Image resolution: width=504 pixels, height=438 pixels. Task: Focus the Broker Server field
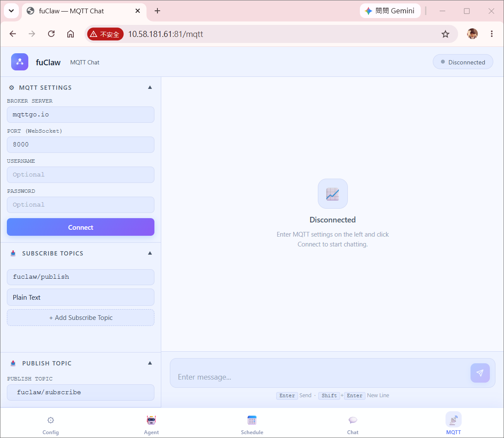pyautogui.click(x=80, y=115)
